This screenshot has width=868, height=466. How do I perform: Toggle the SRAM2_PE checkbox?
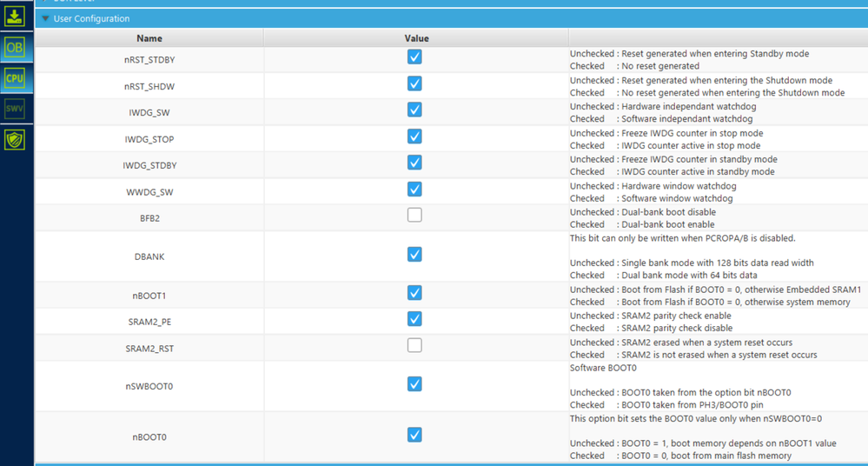[414, 318]
